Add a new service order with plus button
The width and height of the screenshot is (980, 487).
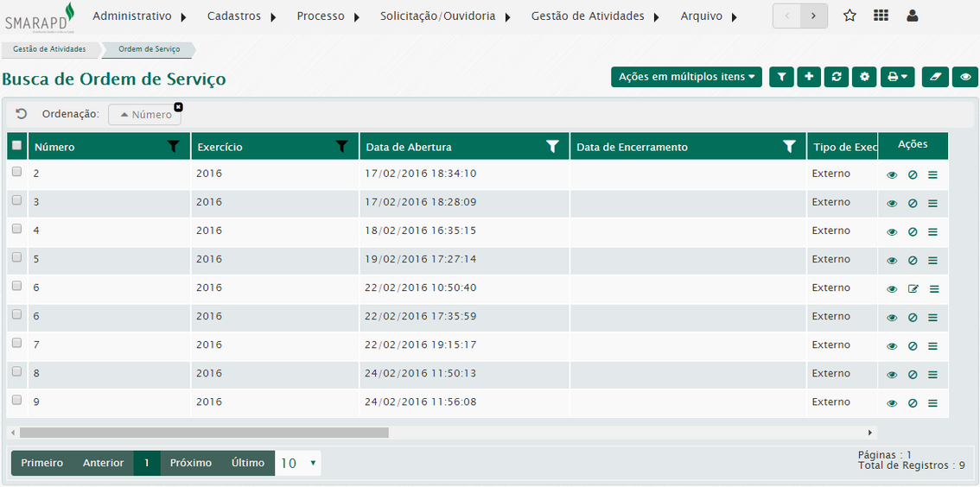809,78
